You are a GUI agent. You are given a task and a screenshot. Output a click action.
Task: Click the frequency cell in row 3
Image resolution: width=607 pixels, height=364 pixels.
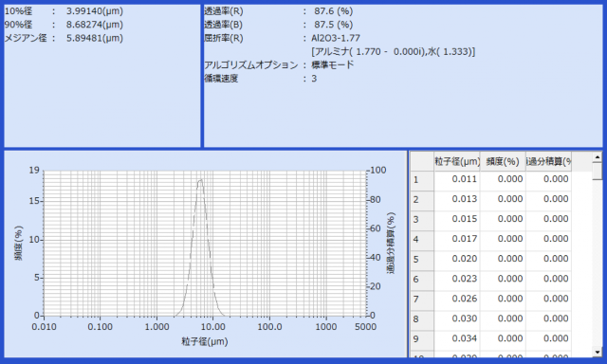(x=503, y=220)
